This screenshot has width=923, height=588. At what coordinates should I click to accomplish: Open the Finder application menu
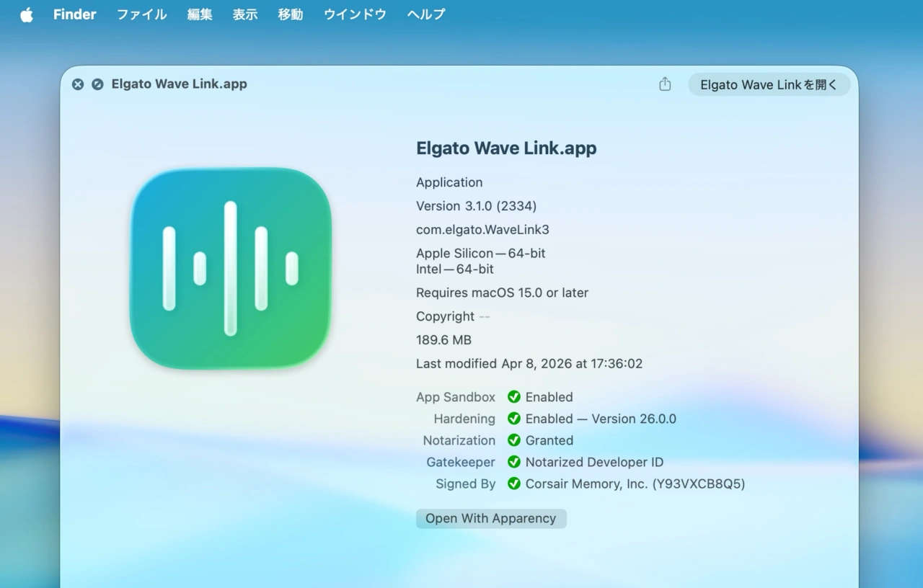pyautogui.click(x=74, y=14)
